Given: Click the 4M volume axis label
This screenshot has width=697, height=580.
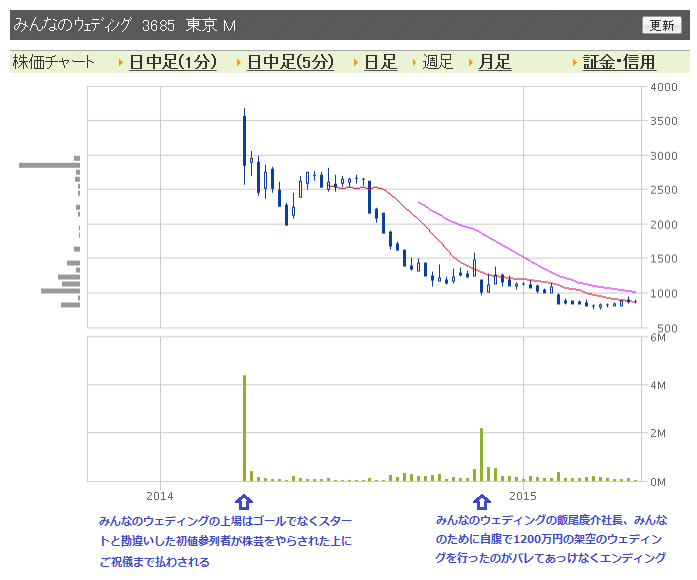Looking at the screenshot, I should point(658,385).
